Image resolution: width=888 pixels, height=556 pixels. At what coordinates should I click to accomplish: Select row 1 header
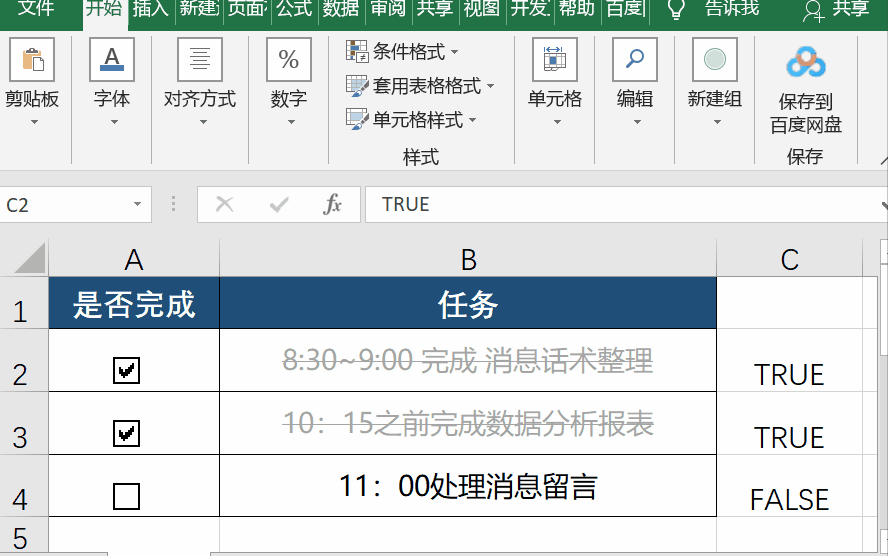pyautogui.click(x=24, y=303)
